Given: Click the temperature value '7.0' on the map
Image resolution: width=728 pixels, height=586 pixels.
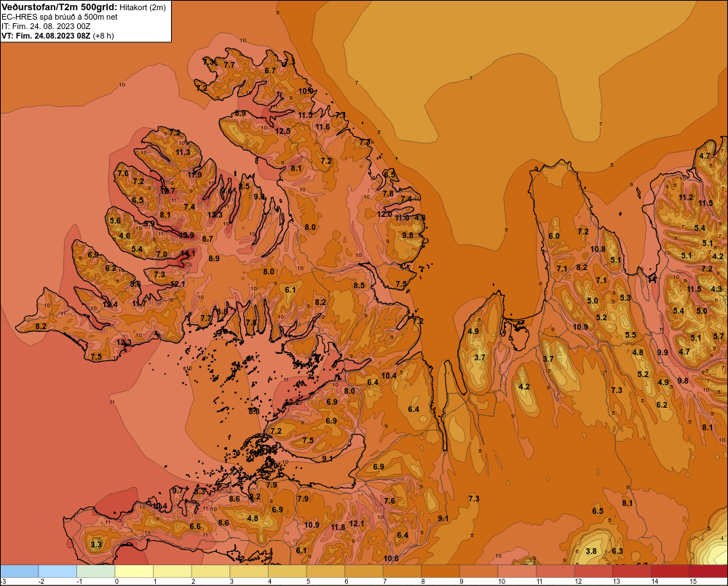Looking at the screenshot, I should click(162, 254).
